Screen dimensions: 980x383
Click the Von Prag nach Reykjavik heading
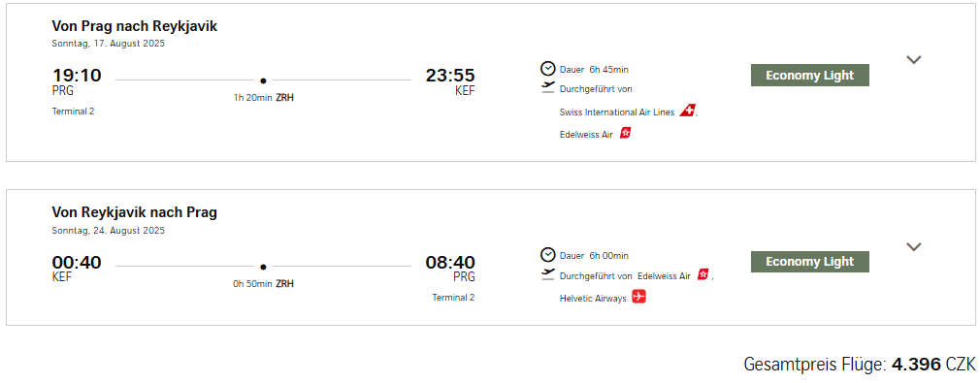[134, 26]
